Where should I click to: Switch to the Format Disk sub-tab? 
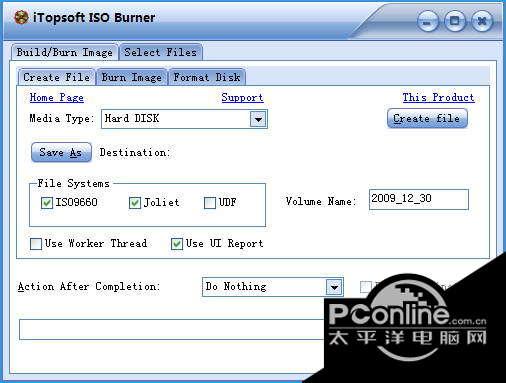207,77
